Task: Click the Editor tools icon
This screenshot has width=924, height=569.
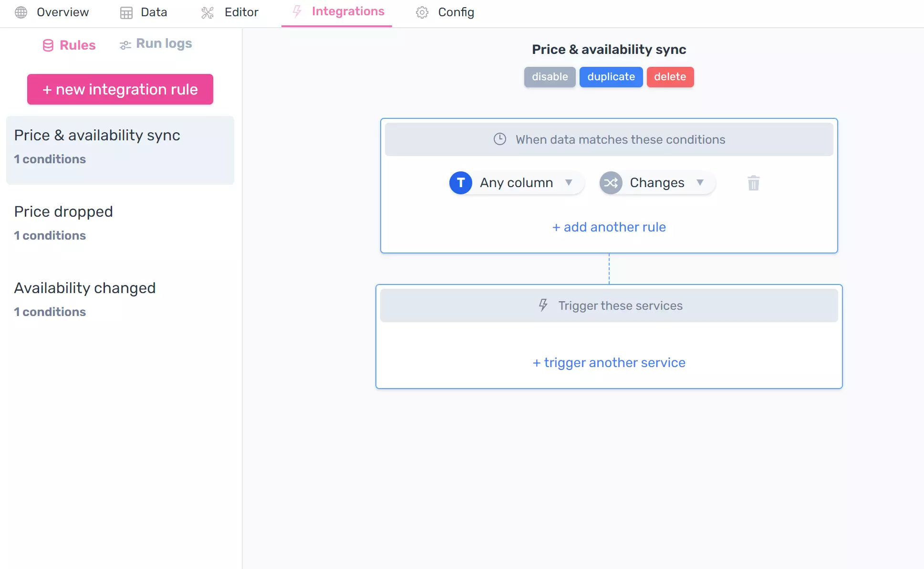Action: (207, 12)
